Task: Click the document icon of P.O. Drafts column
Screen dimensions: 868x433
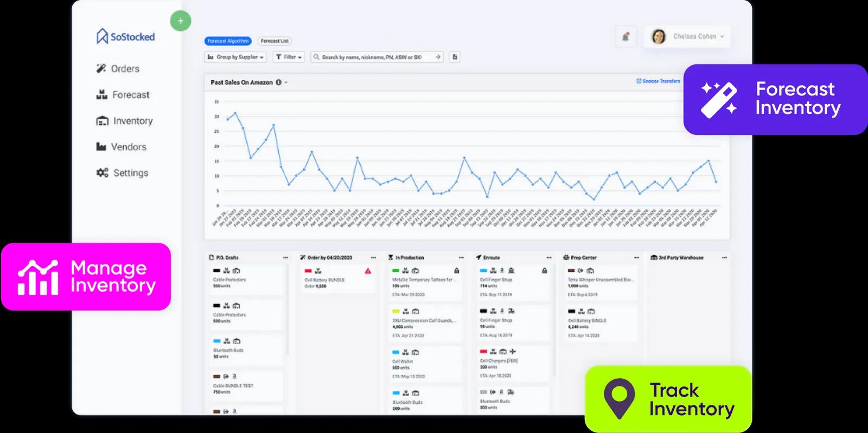Action: click(x=212, y=257)
